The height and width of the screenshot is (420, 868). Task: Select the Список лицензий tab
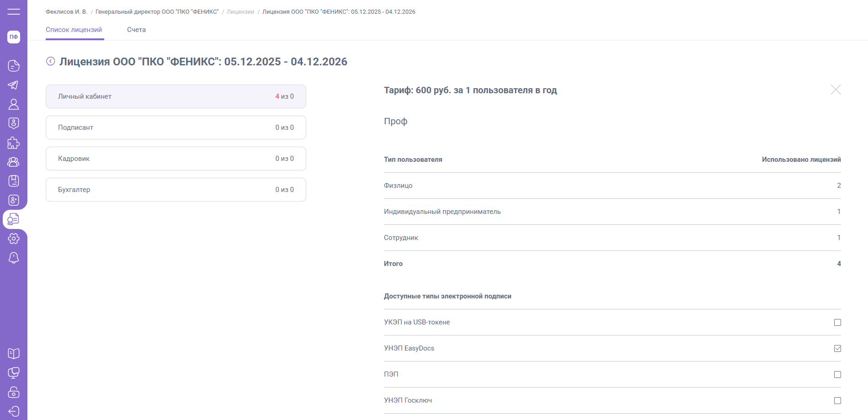click(74, 30)
